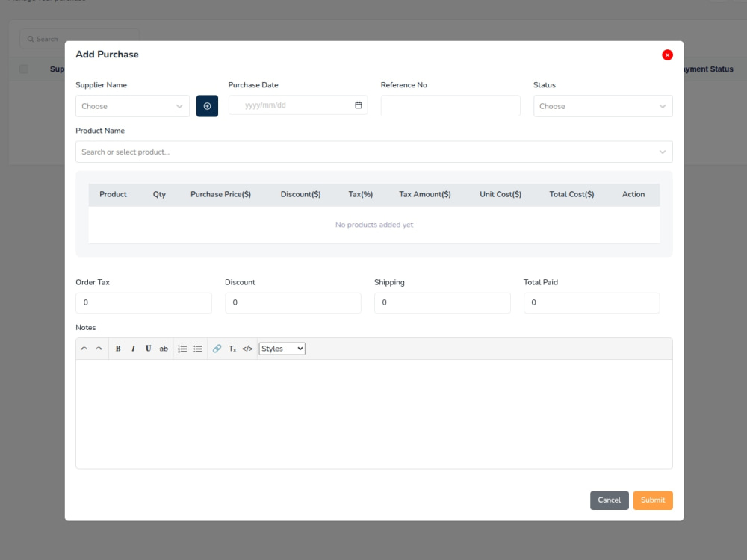747x560 pixels.
Task: Click the clear formatting icon
Action: click(x=232, y=349)
